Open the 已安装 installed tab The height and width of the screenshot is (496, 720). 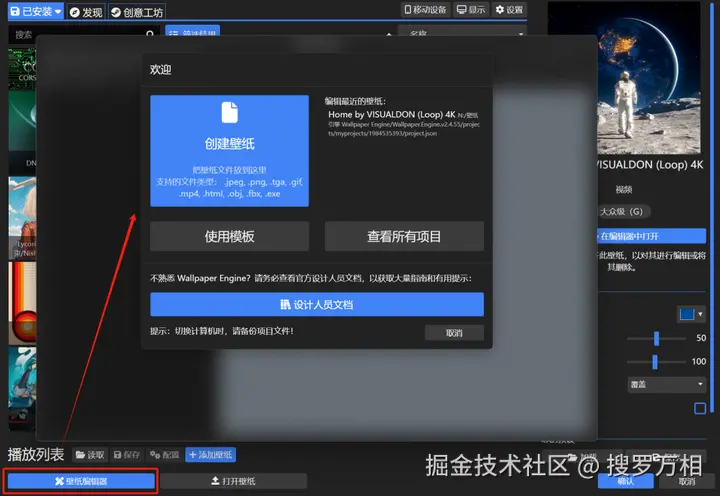coord(35,11)
